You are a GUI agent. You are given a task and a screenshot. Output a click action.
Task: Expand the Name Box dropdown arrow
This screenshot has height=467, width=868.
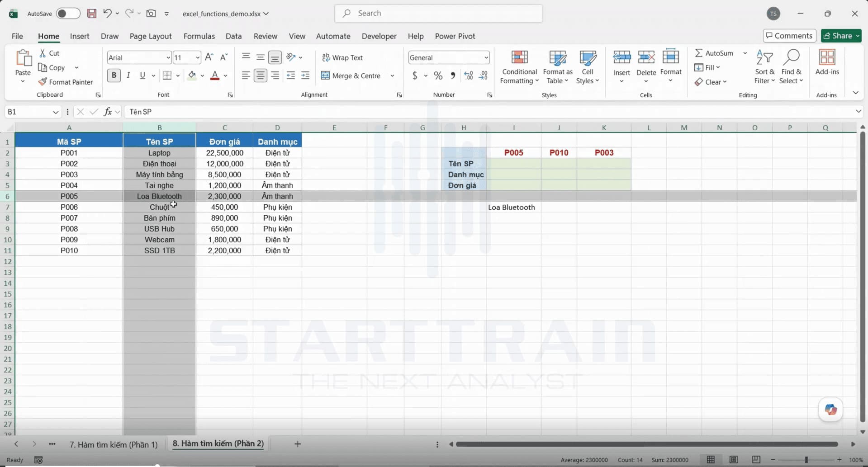point(56,112)
